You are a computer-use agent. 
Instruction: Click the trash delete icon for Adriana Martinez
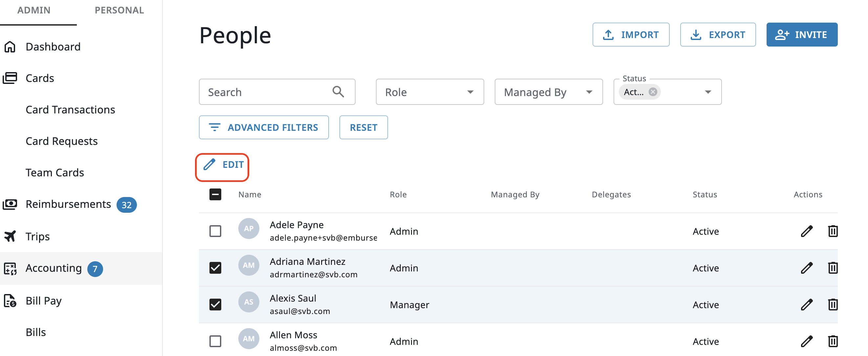point(833,268)
